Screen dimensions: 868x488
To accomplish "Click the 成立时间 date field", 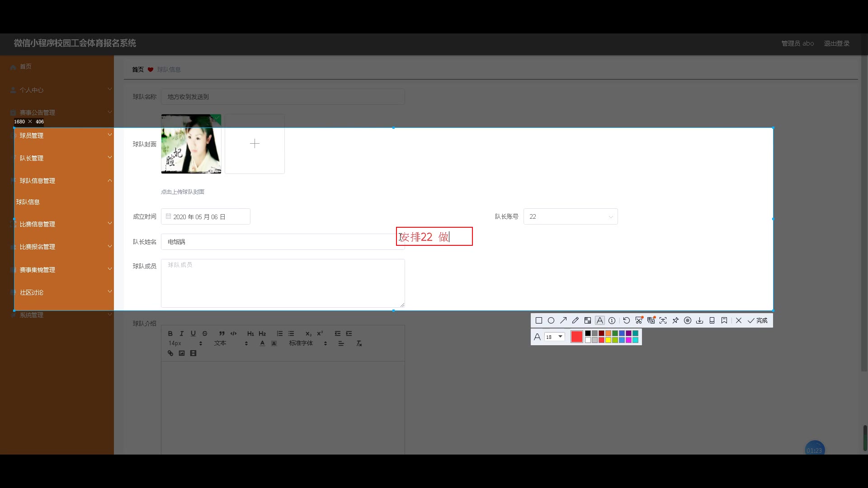I will tap(206, 216).
